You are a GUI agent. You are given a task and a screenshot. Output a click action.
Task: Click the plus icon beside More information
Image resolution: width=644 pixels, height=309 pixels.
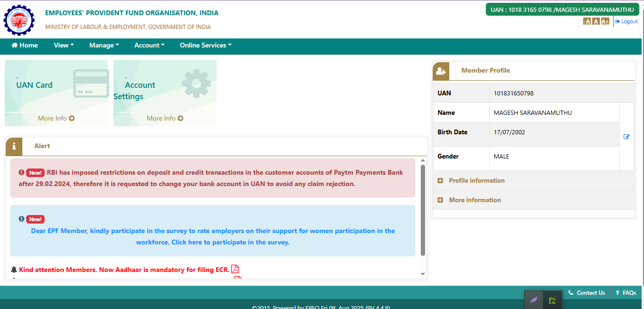point(440,200)
